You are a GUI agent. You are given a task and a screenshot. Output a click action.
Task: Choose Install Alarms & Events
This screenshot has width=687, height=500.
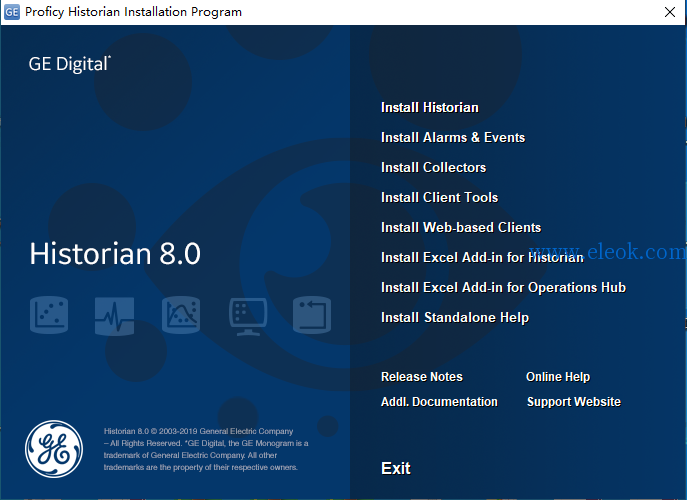(x=453, y=138)
